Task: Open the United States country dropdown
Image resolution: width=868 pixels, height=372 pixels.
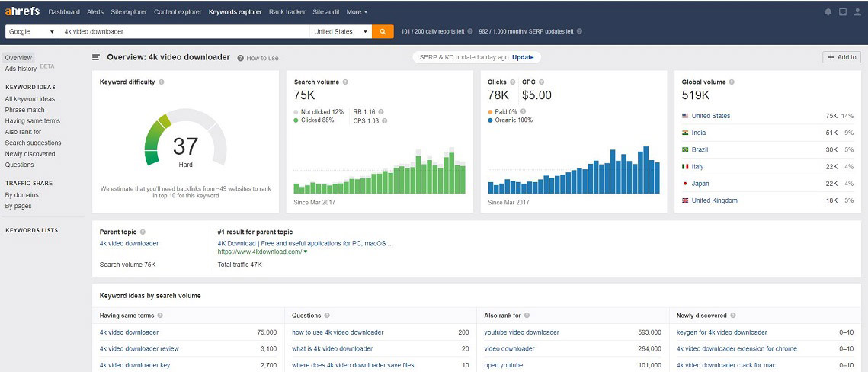Action: pos(341,31)
